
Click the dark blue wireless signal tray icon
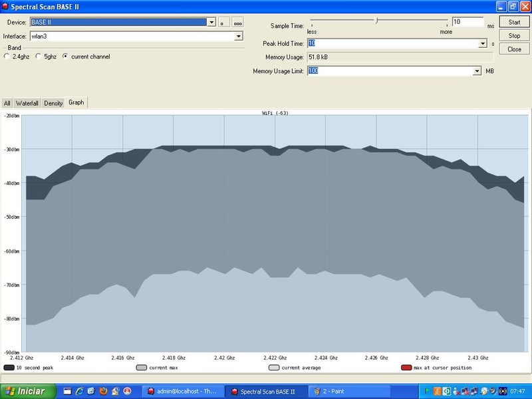point(503,391)
